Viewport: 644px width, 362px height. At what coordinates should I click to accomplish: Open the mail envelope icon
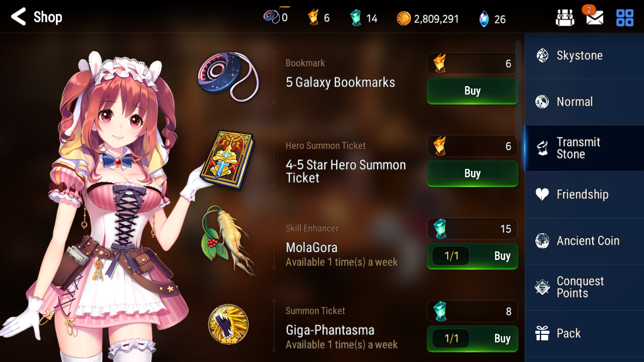coord(595,18)
